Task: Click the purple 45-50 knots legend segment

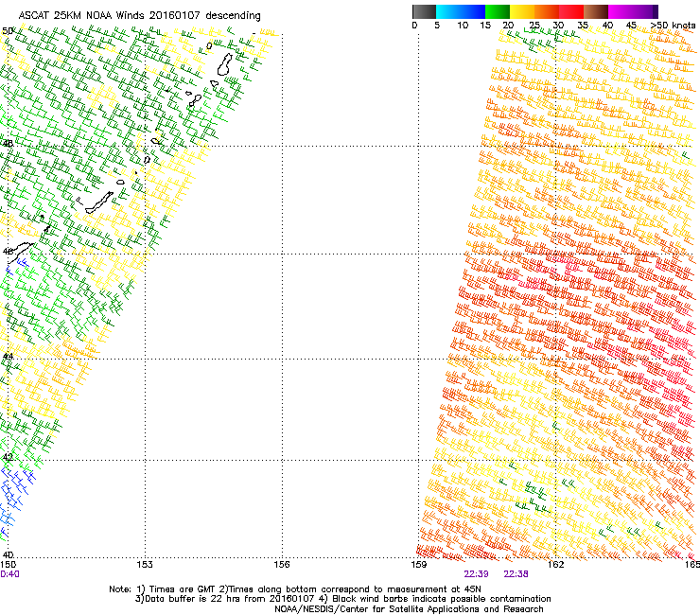Action: [644, 11]
